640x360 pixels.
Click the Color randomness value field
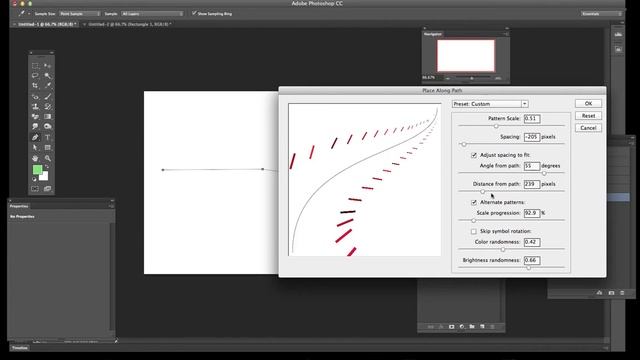tap(532, 242)
